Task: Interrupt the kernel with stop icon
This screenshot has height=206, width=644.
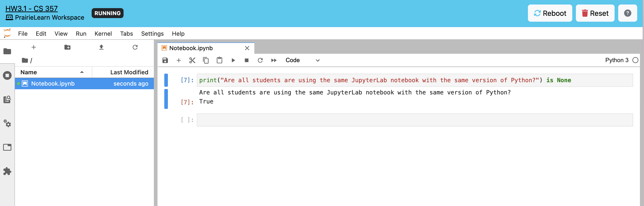Action: [x=246, y=60]
